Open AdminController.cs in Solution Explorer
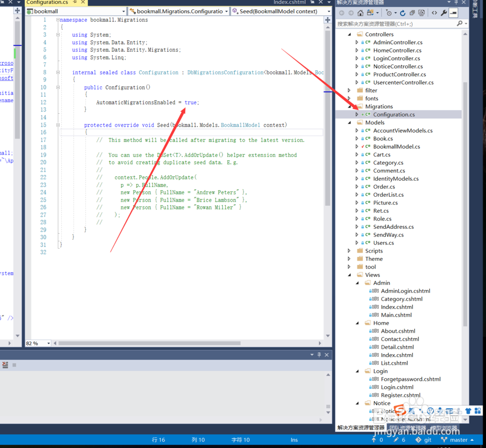This screenshot has width=486, height=448. point(398,42)
